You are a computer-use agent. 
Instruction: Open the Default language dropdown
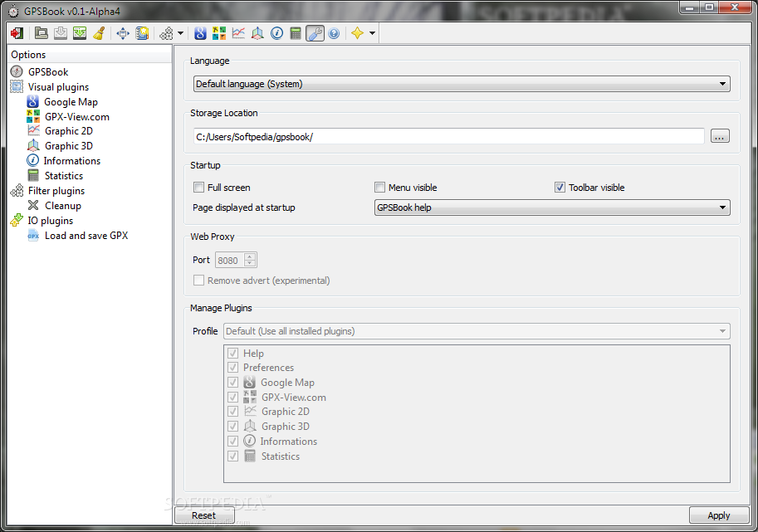click(462, 84)
